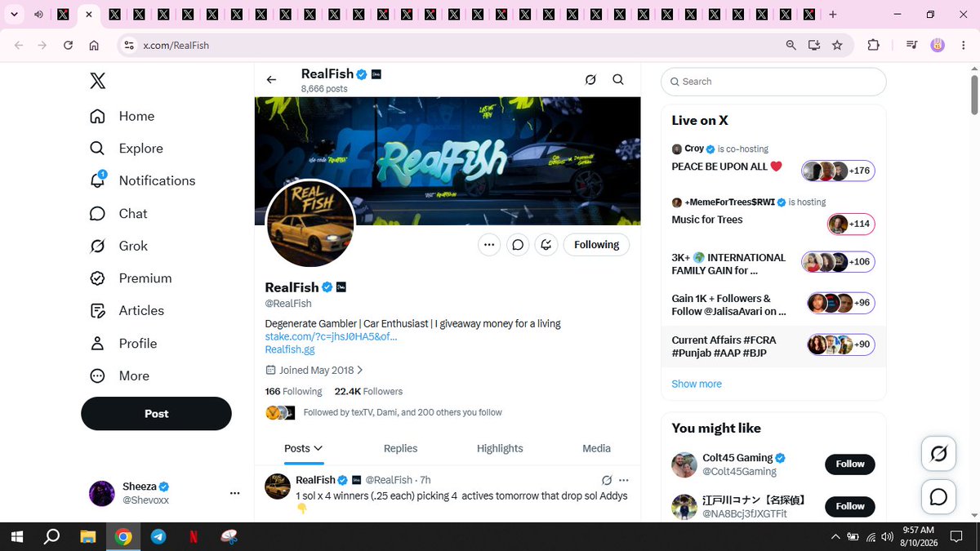Click the blue verified badge by RealFish name
This screenshot has width=980, height=551.
[x=327, y=287]
